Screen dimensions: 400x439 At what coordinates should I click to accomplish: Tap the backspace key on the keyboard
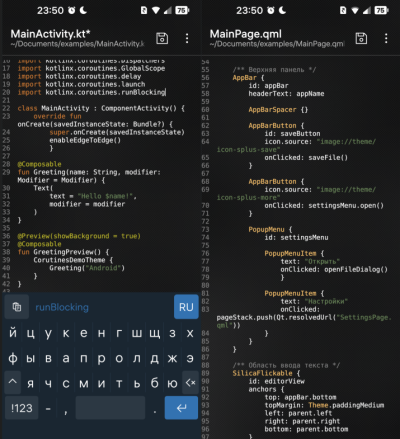pyautogui.click(x=190, y=383)
